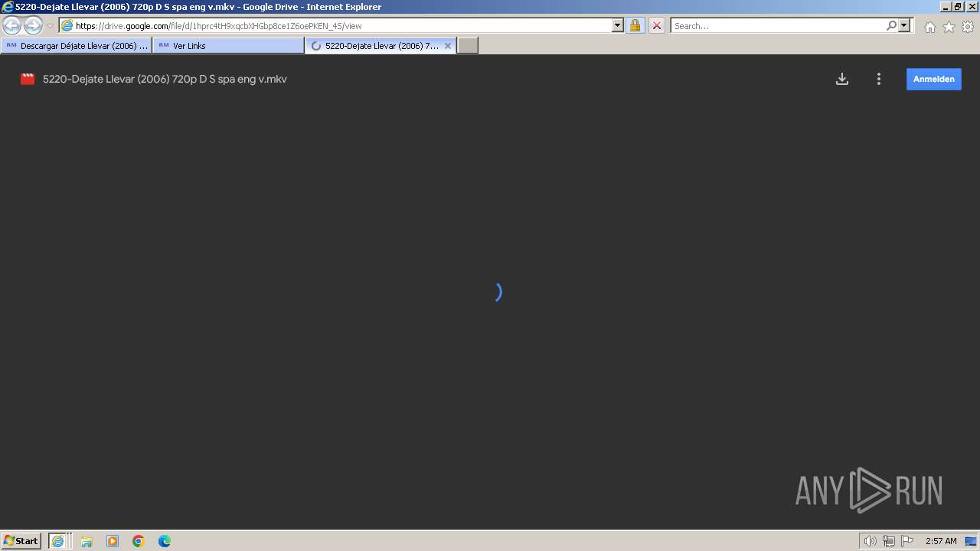Click the Internet Explorer taskbar button
Viewport: 980px width, 551px height.
(x=59, y=541)
